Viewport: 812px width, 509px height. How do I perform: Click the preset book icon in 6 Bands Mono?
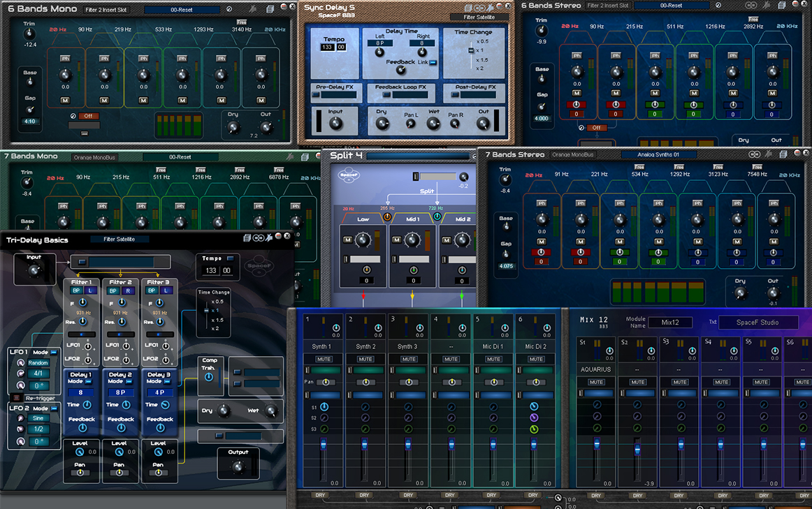tap(270, 9)
